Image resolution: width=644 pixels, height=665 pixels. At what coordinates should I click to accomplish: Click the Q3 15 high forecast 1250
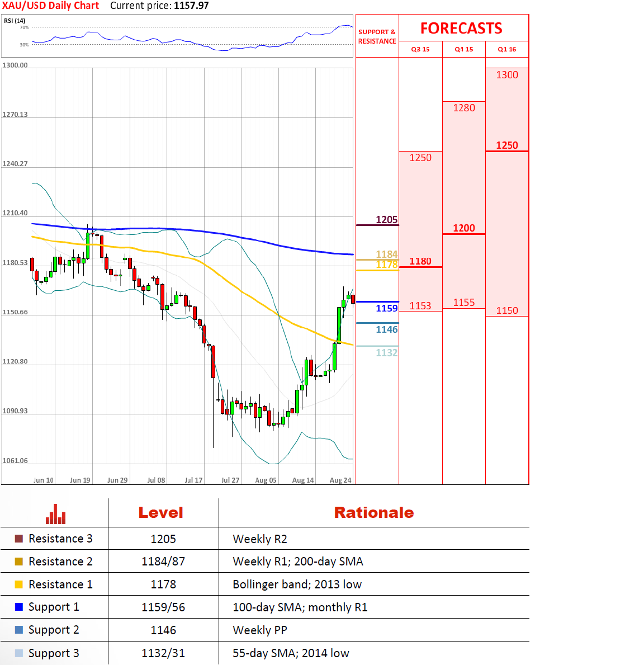pyautogui.click(x=420, y=158)
